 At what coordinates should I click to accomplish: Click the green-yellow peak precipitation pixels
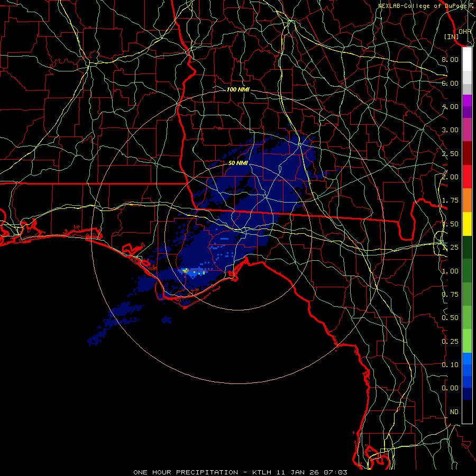pyautogui.click(x=186, y=270)
